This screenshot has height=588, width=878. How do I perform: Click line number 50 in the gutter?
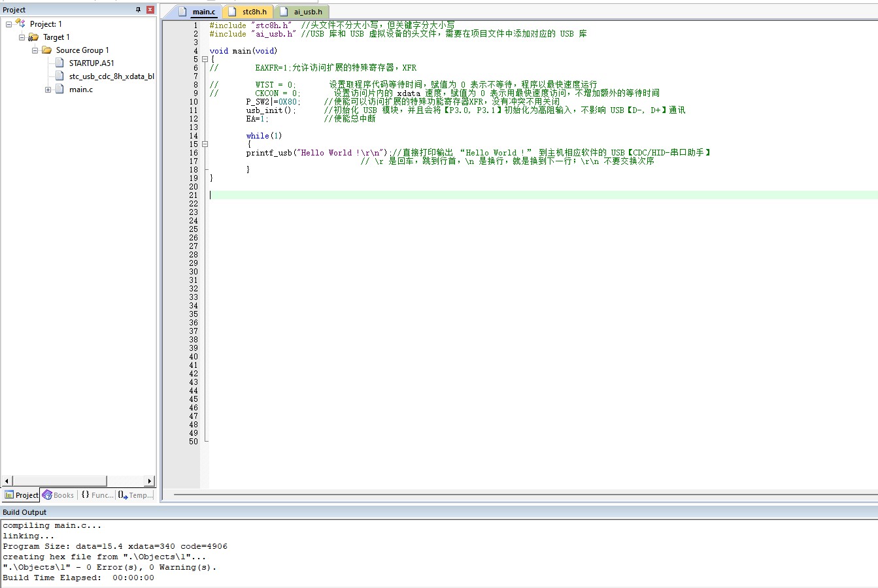tap(194, 442)
